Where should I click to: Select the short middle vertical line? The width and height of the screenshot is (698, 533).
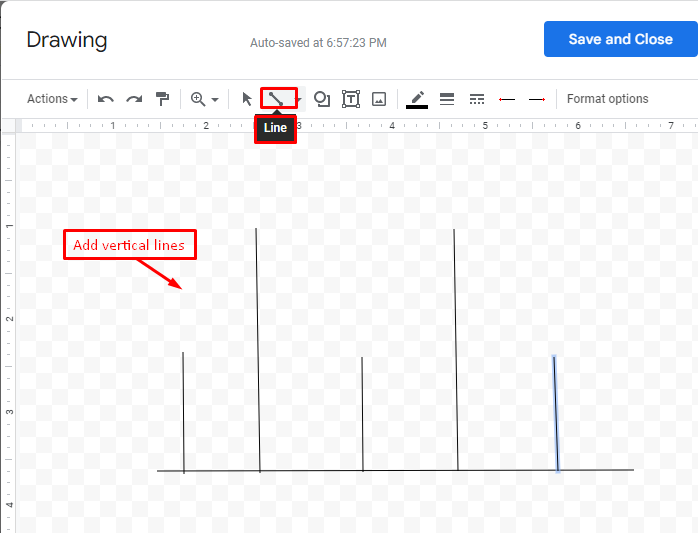click(x=362, y=414)
